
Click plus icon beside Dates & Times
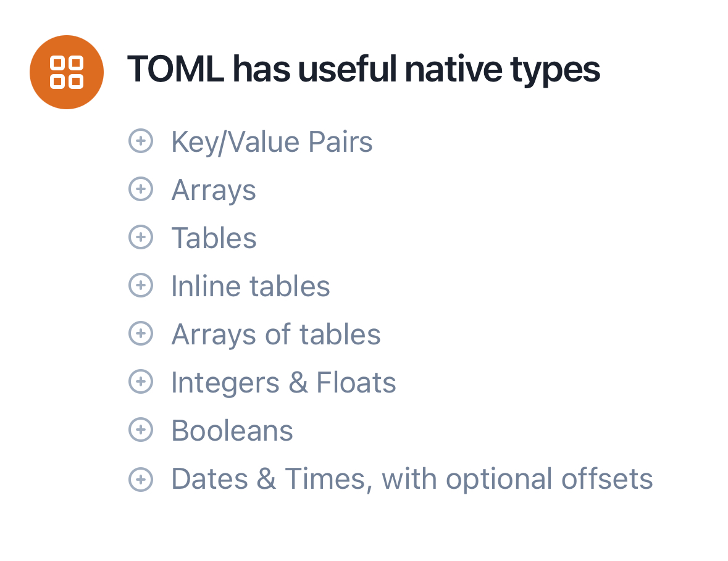click(x=141, y=480)
